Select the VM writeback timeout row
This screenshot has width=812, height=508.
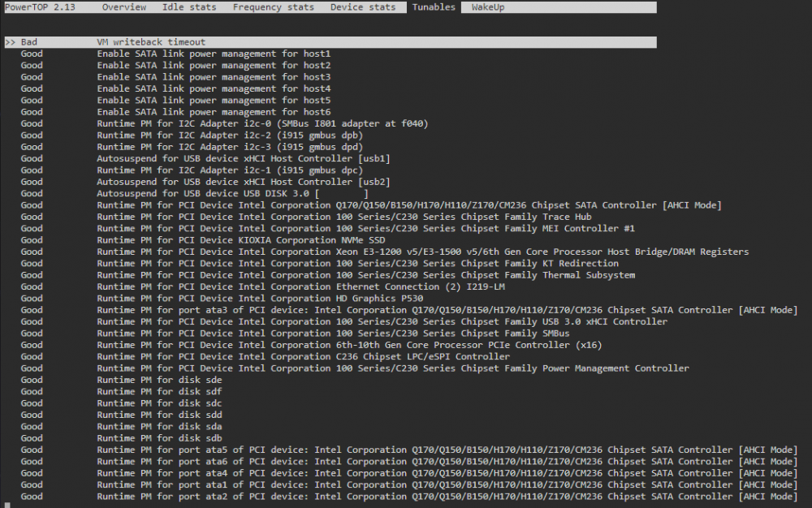click(x=330, y=42)
